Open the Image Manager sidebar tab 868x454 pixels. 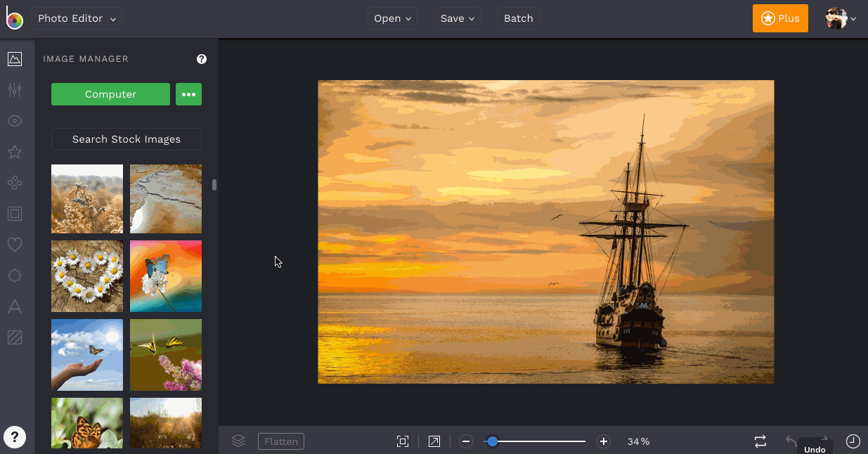coord(15,59)
